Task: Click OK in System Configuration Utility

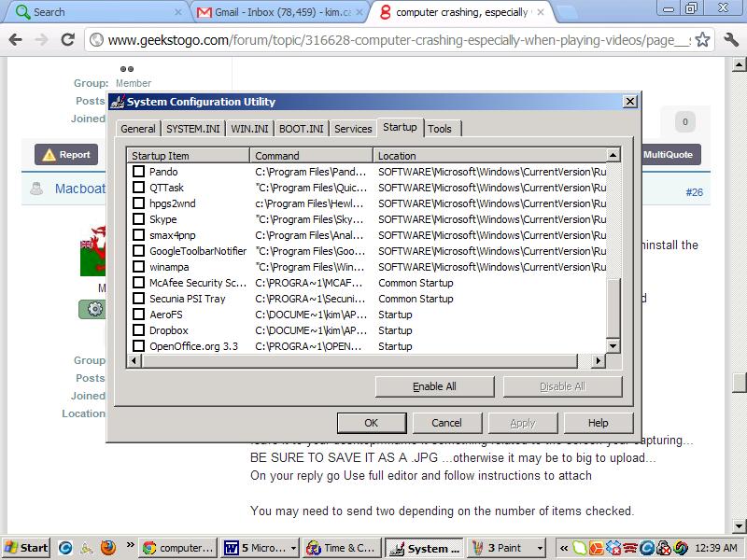Action: (371, 423)
